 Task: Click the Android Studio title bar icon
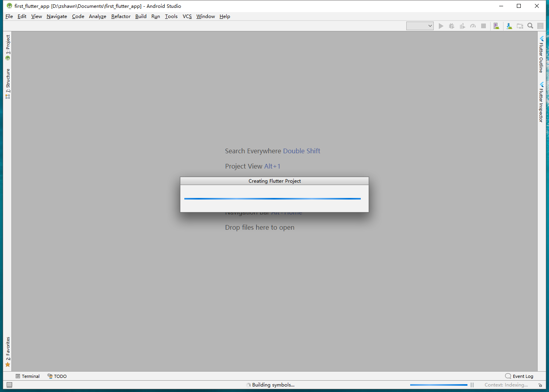(x=9, y=6)
